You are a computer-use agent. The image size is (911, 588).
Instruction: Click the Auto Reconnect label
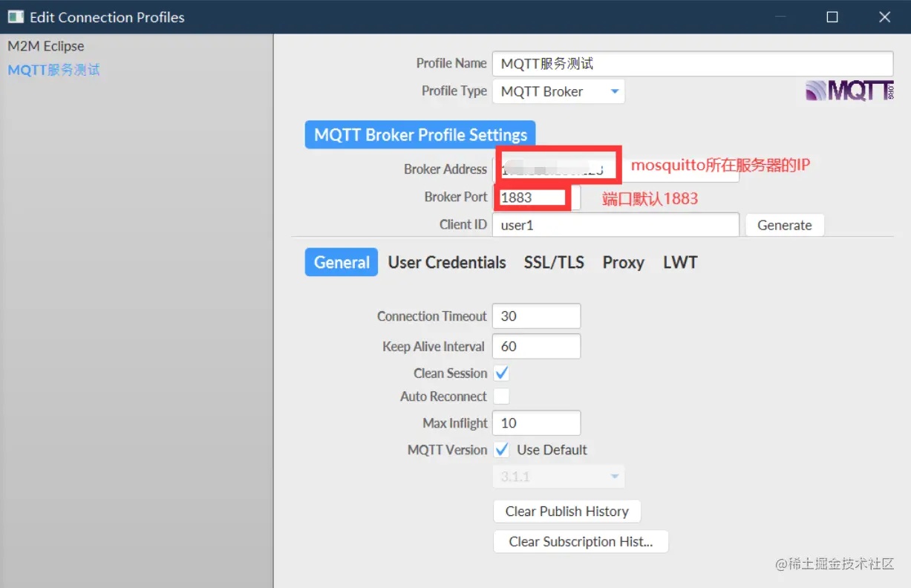443,396
